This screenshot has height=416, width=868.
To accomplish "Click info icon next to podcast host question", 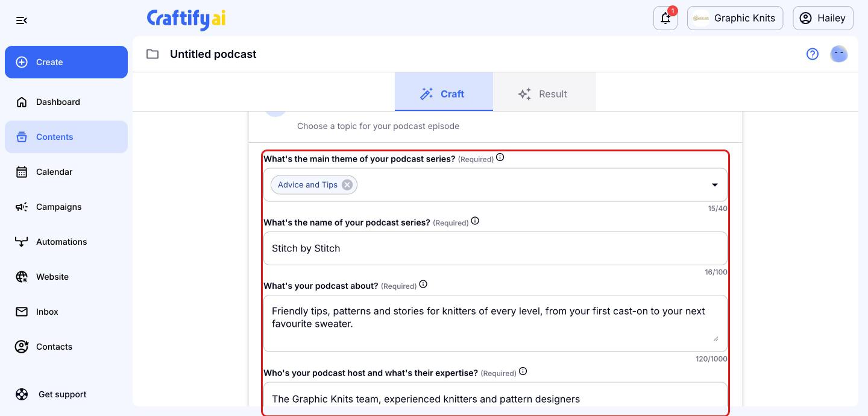I will click(x=523, y=372).
